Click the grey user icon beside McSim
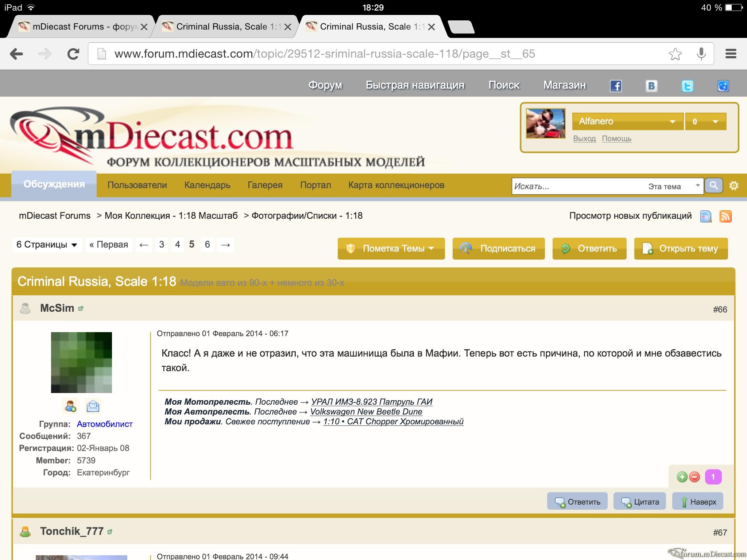The image size is (747, 560). [x=25, y=308]
